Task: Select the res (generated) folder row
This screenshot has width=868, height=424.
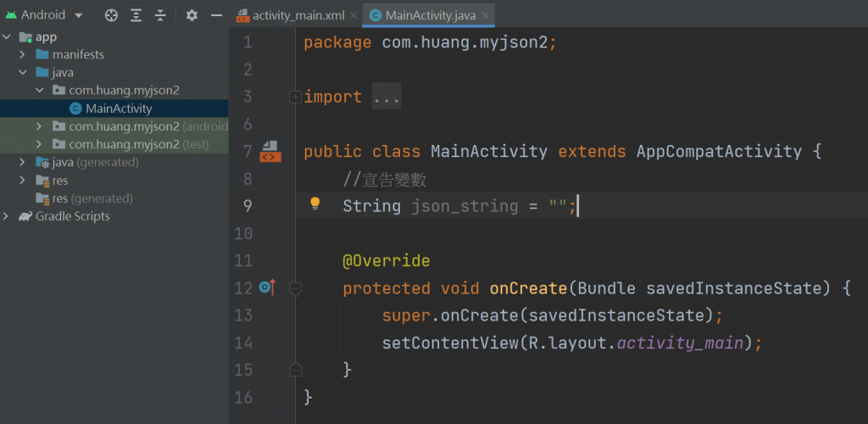Action: pyautogui.click(x=114, y=198)
